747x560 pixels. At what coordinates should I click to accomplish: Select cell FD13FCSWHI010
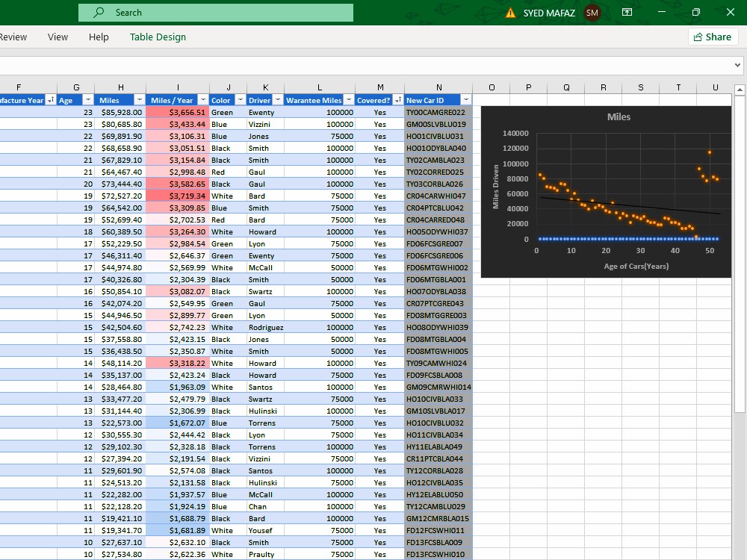pyautogui.click(x=438, y=554)
